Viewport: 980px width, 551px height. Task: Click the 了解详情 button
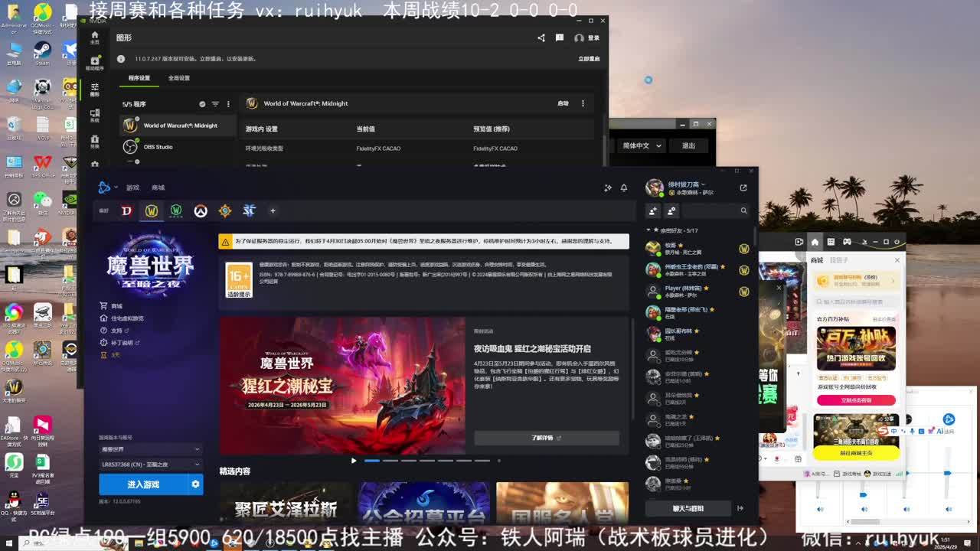(x=547, y=438)
